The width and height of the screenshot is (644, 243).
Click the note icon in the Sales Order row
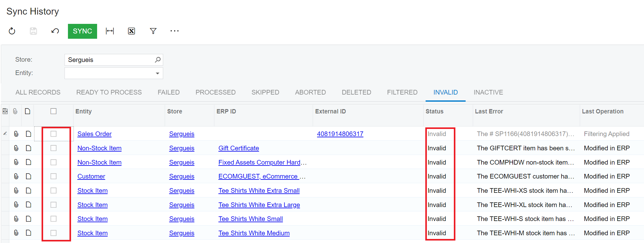(29, 134)
